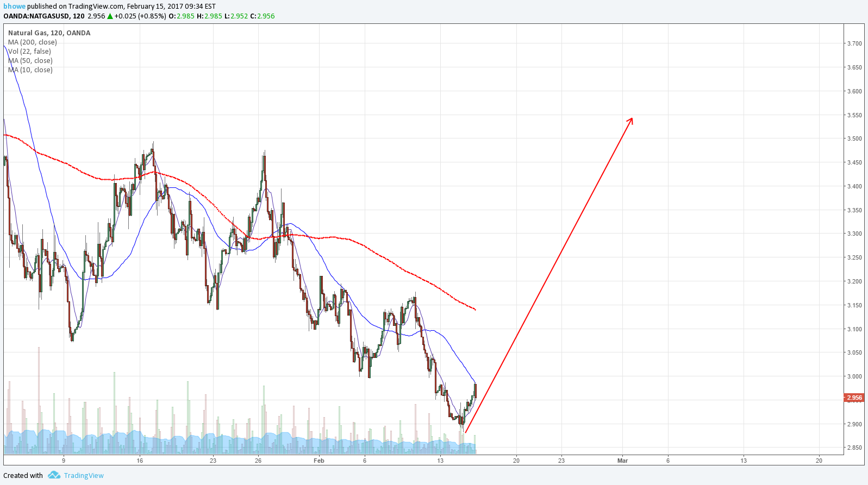Viewport: 868px width, 485px height.
Task: Click the 2.850 price axis label
Action: [x=854, y=448]
